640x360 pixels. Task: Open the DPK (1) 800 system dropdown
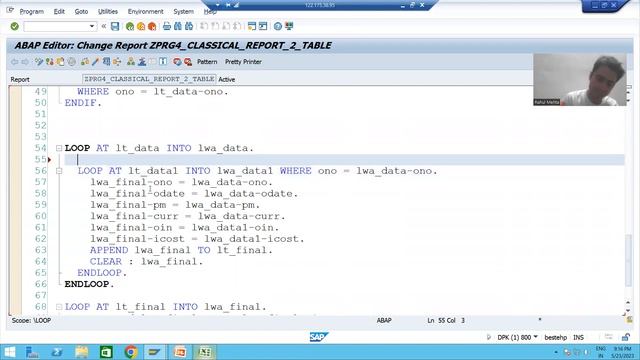[x=536, y=337]
